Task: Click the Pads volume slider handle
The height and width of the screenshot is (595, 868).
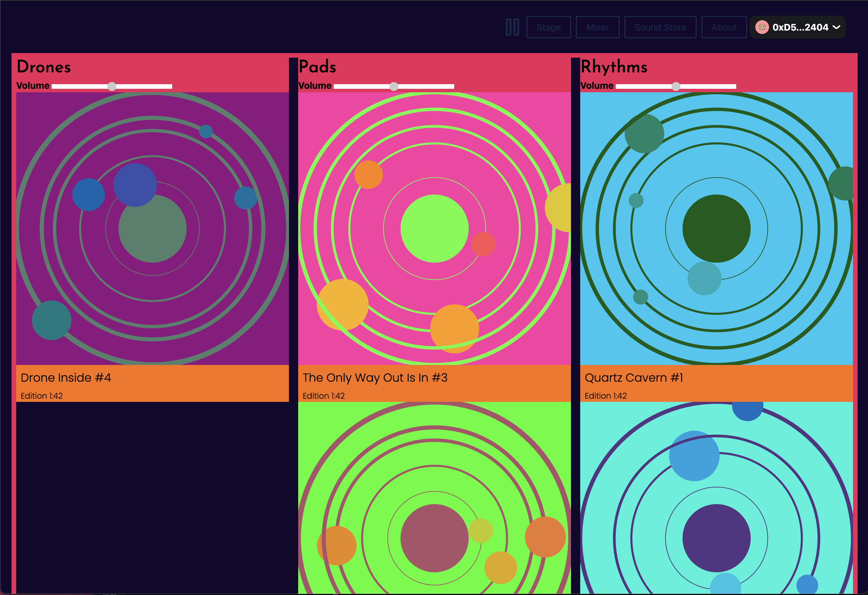Action: pyautogui.click(x=394, y=86)
